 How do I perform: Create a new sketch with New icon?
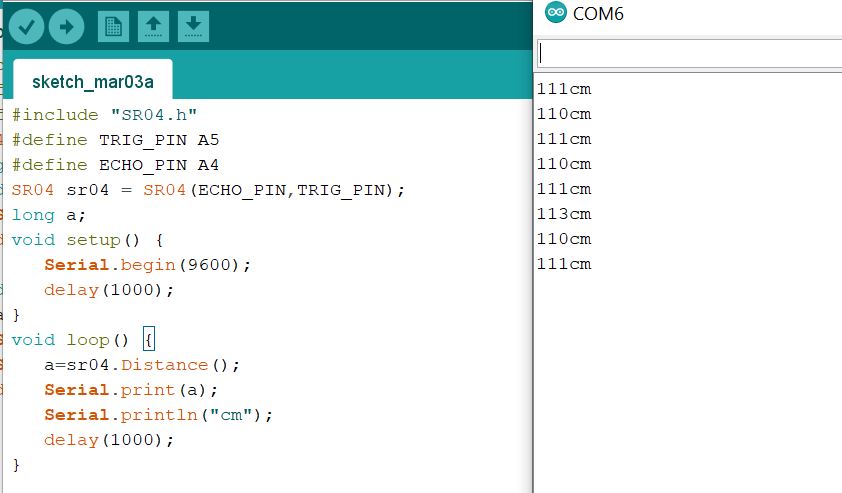coord(113,26)
